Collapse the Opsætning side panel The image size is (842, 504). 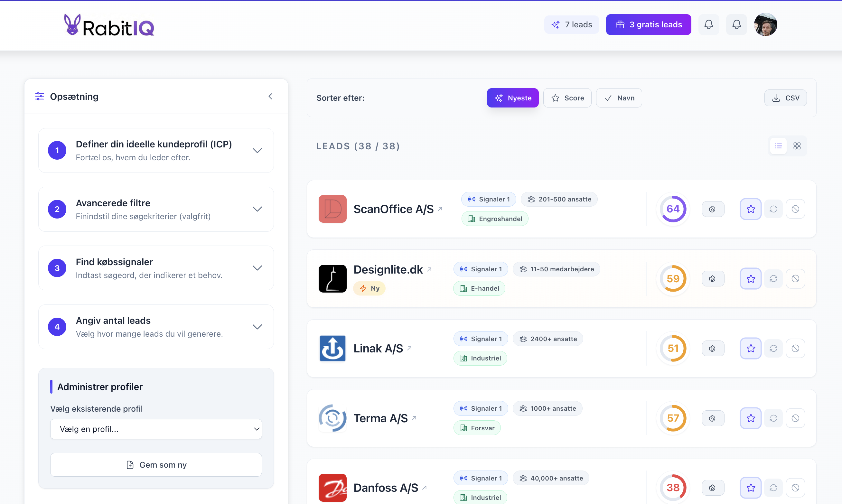point(270,97)
